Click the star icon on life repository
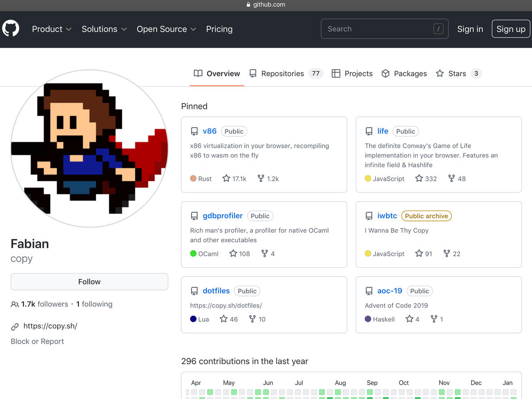This screenshot has height=399, width=532. (419, 178)
